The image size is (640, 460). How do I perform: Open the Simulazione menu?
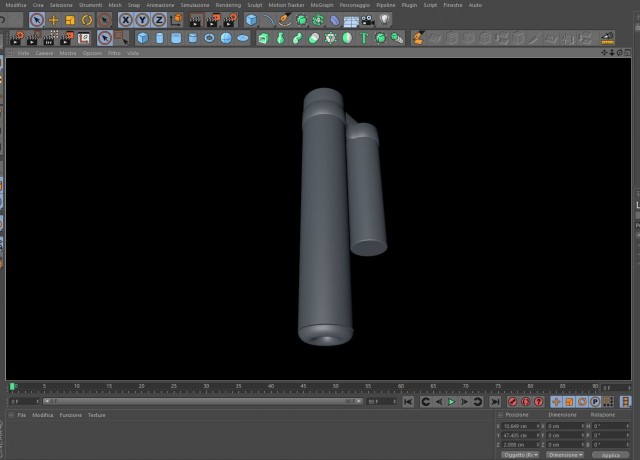(195, 5)
